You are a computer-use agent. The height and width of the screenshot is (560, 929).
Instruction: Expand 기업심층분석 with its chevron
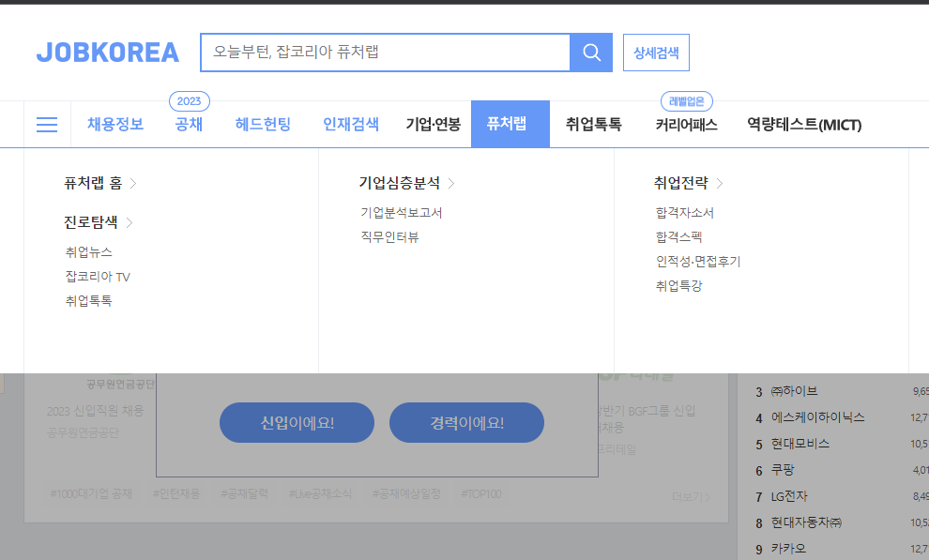pos(451,184)
